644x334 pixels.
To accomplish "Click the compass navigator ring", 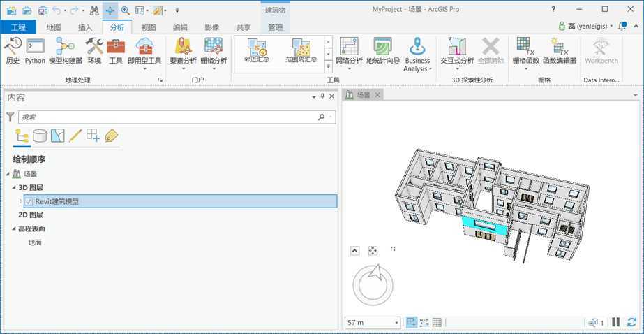I will pos(373,284).
